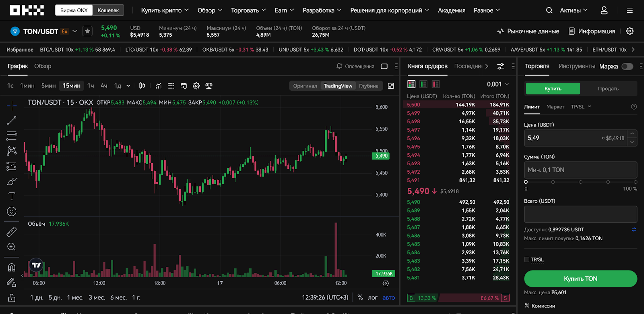The image size is (644, 314).
Task: Expand the chart to fullscreen
Action: (x=391, y=86)
